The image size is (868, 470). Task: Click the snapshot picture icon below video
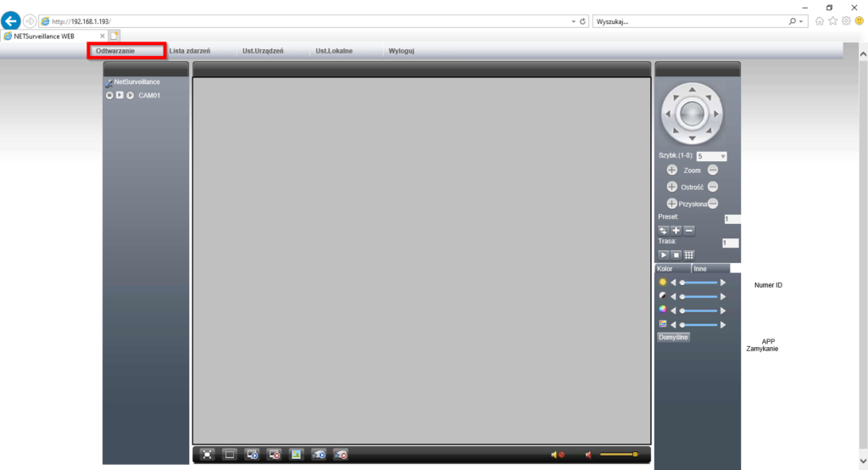(x=296, y=455)
